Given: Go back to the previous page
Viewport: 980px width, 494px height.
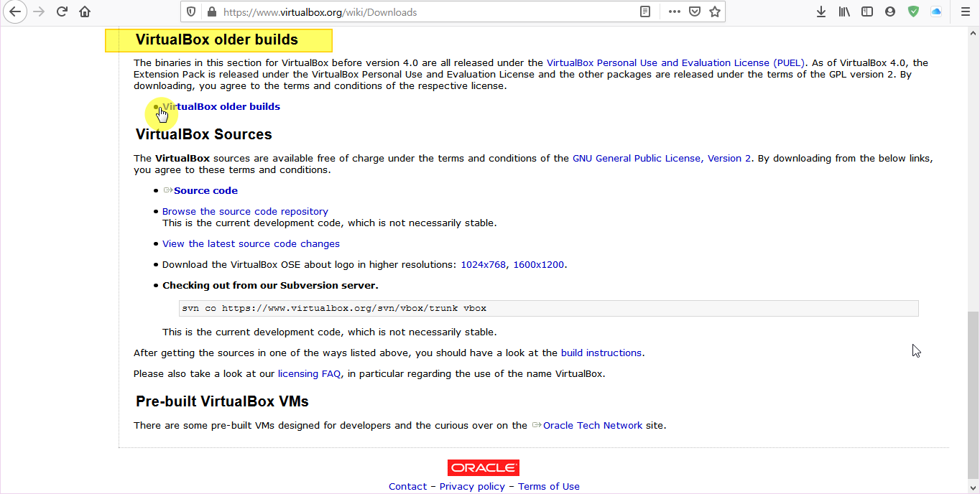Looking at the screenshot, I should pos(16,11).
